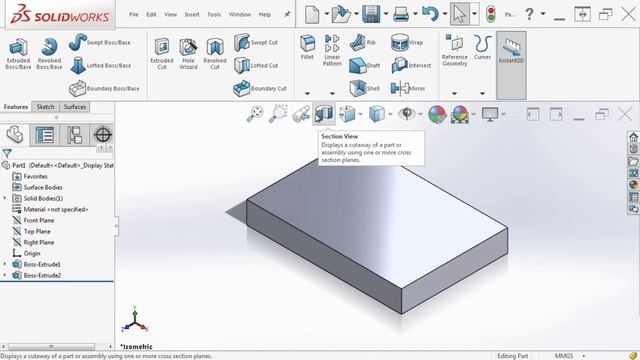640x360 pixels.
Task: Select the Rib tool
Action: coord(362,42)
